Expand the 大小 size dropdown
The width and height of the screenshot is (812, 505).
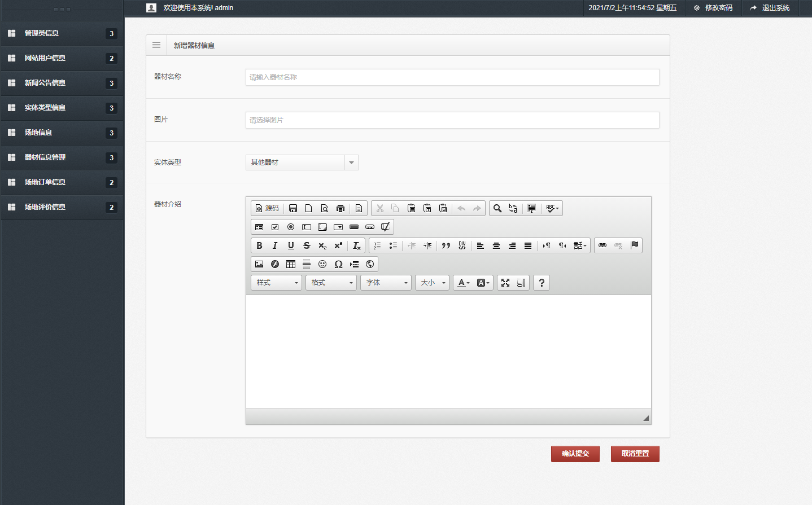click(433, 283)
